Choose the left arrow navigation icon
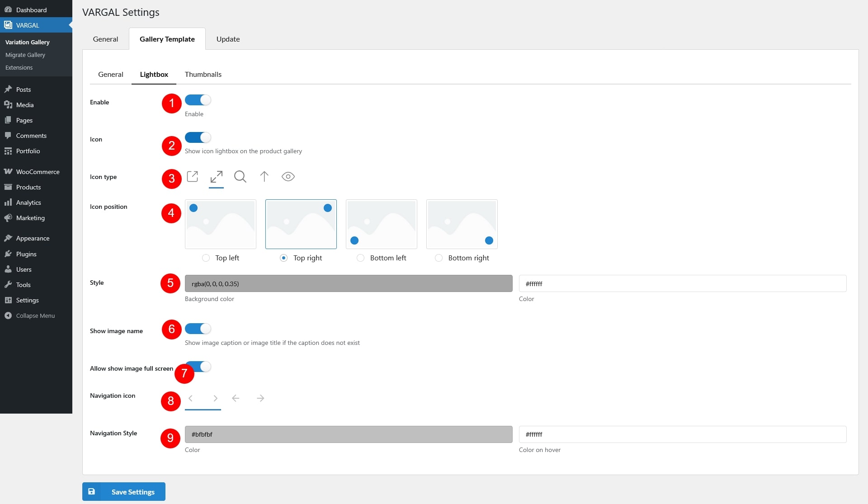868x504 pixels. (x=236, y=398)
